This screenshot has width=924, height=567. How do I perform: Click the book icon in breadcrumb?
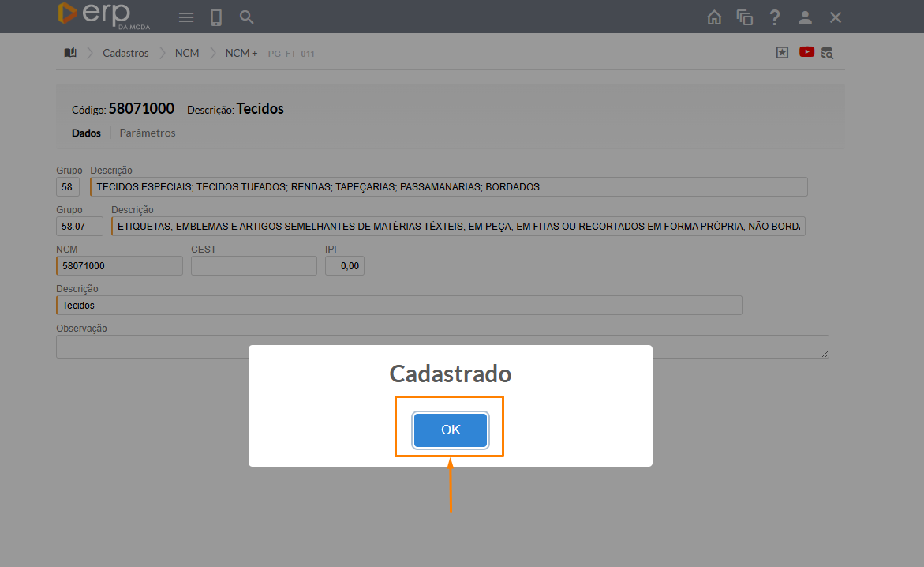(x=70, y=53)
